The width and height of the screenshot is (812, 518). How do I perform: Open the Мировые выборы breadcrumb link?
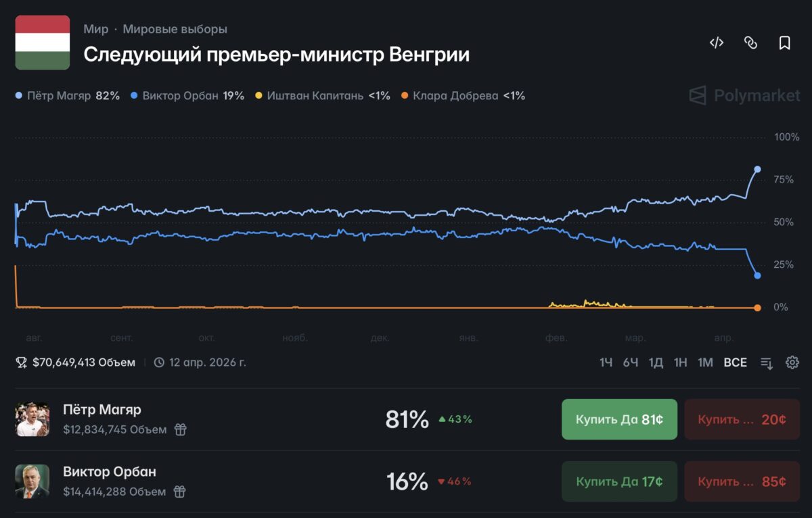(175, 29)
